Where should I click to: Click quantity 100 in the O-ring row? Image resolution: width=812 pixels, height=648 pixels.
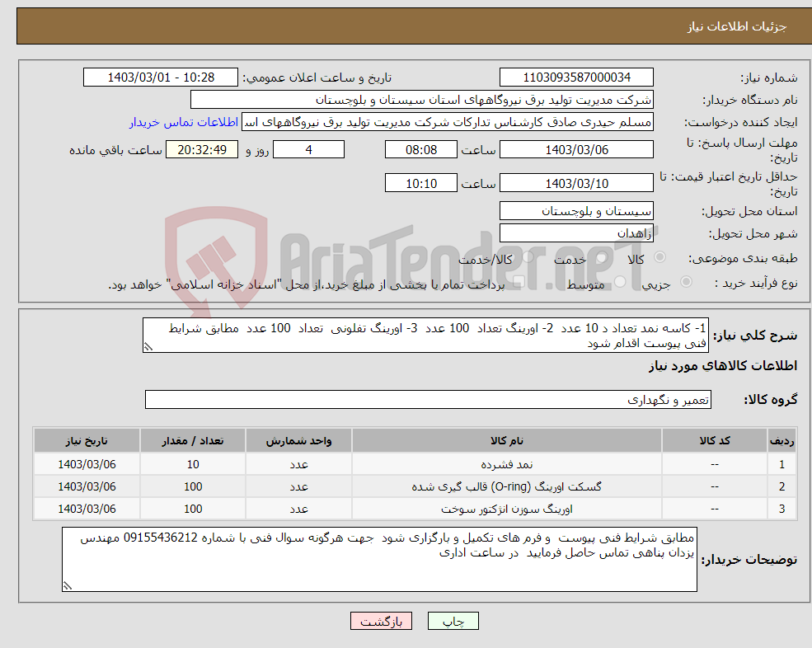point(193,487)
